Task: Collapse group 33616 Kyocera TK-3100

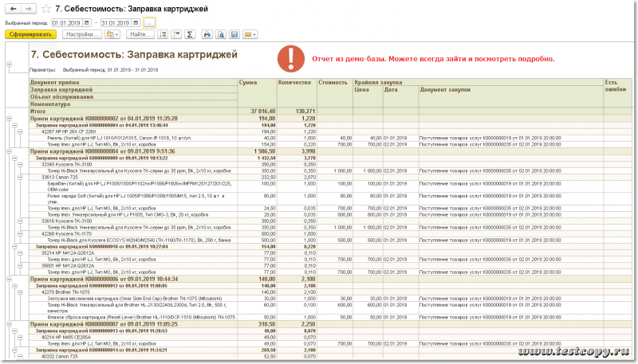Action: click(x=20, y=221)
